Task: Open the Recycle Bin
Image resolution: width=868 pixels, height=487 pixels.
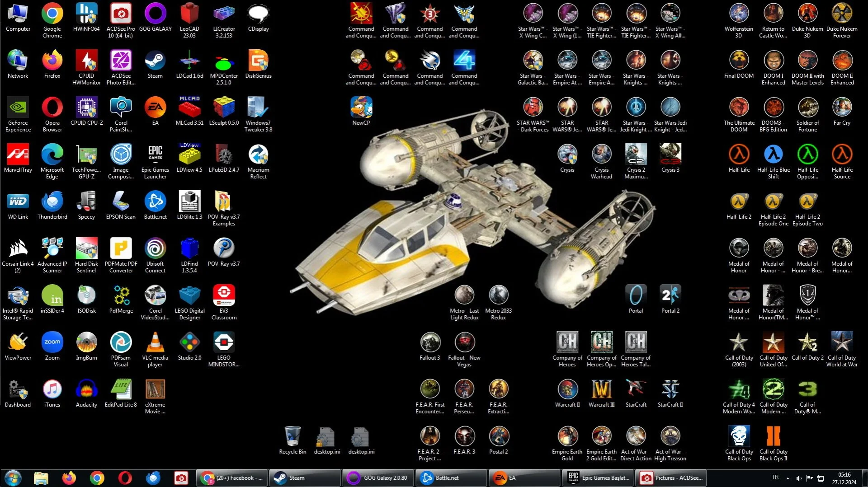Action: [x=292, y=440]
